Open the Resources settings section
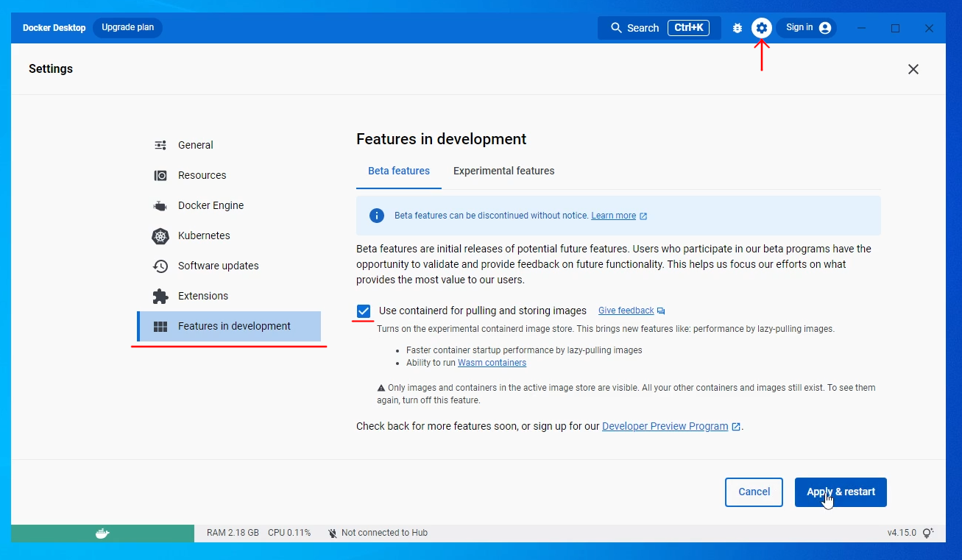962x560 pixels. pos(229,175)
